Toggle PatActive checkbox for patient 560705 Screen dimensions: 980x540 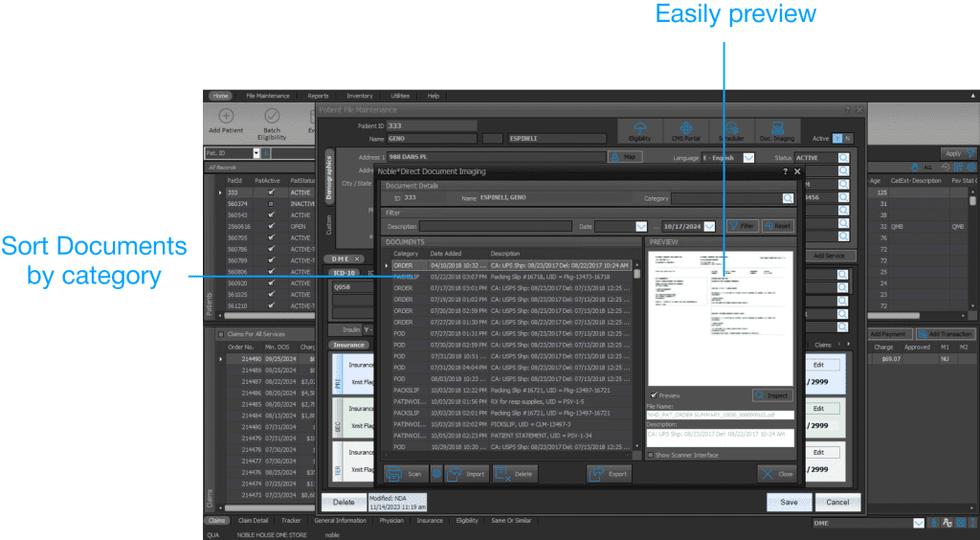click(x=271, y=237)
